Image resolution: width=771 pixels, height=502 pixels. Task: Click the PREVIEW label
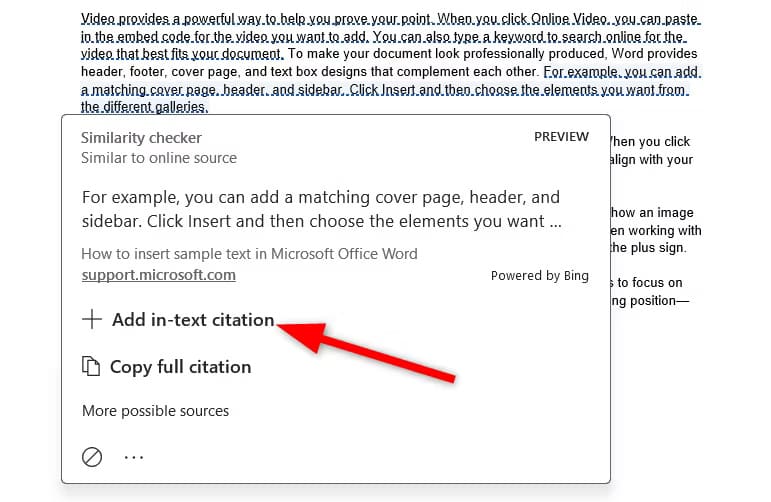[x=561, y=137]
